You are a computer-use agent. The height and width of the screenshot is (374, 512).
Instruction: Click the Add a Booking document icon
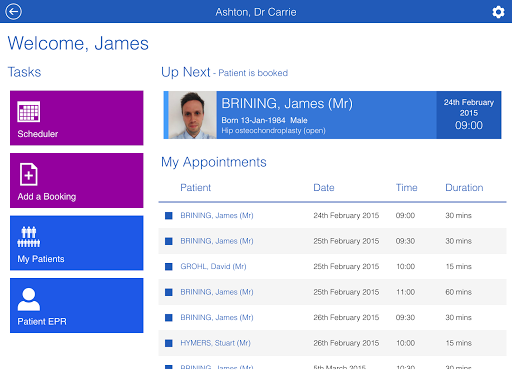point(29,174)
